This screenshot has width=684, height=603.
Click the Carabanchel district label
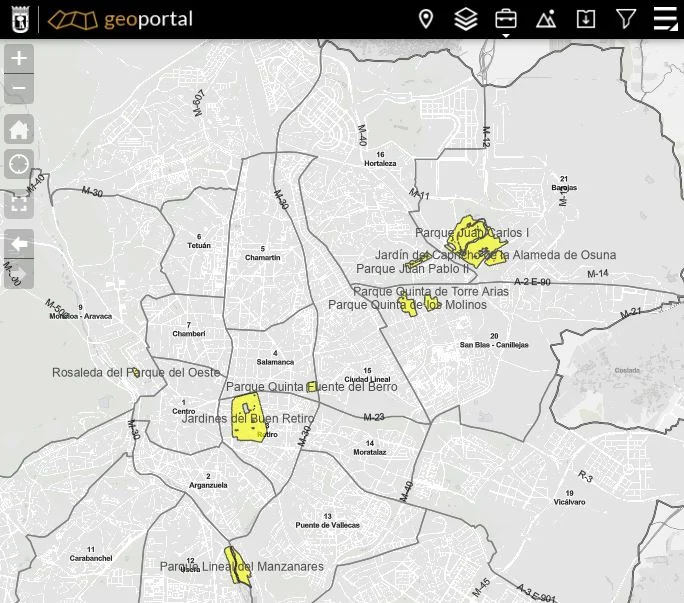[91, 554]
